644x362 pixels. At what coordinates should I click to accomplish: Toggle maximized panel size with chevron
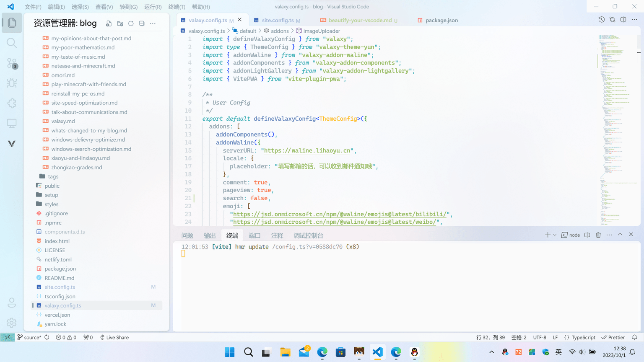pyautogui.click(x=620, y=235)
